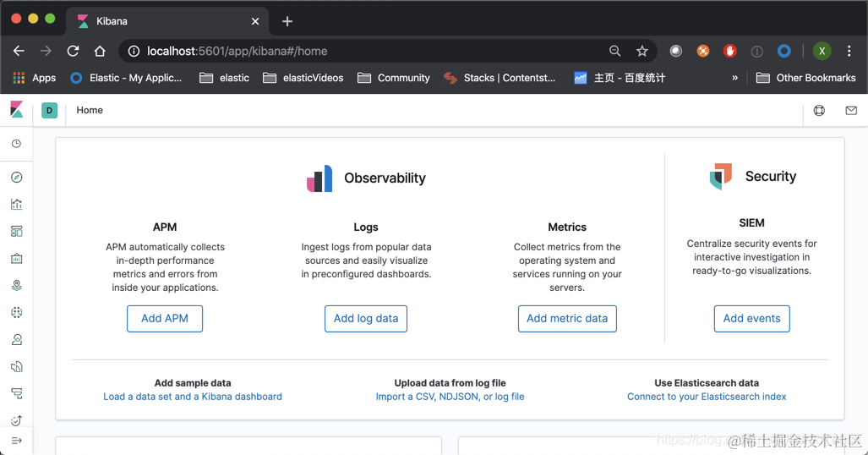Open Connect to your Elasticsearch index link
The height and width of the screenshot is (455, 868).
[x=707, y=397]
